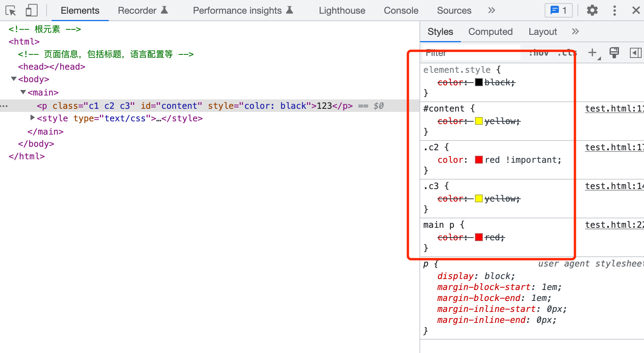This screenshot has height=353, width=644.
Task: Click the 根元素 comment node
Action: pyautogui.click(x=45, y=29)
